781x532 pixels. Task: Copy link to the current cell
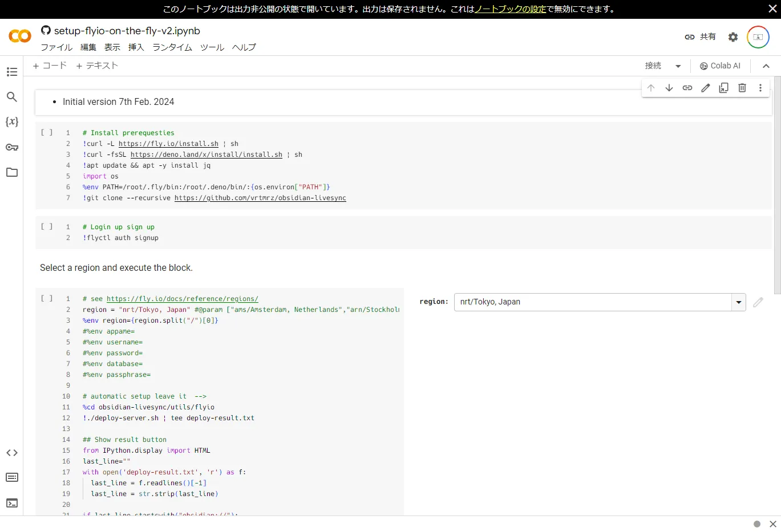click(687, 87)
